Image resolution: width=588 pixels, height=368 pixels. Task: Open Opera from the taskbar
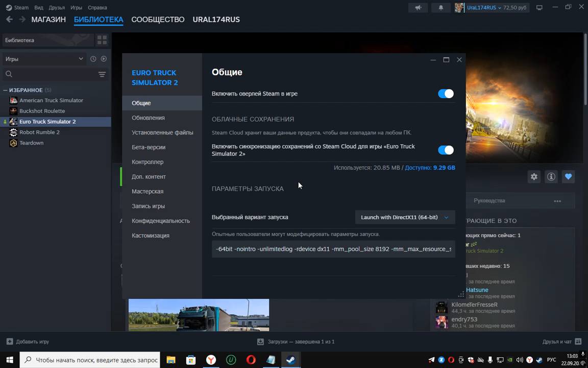[251, 360]
